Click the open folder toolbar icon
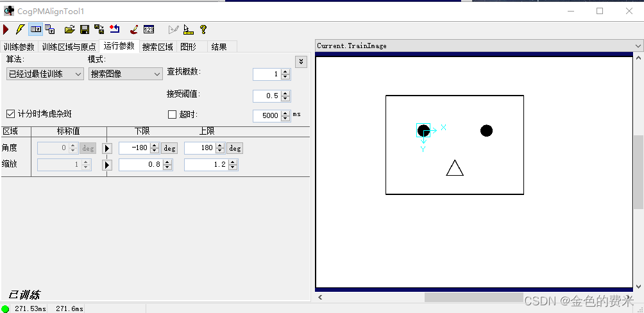The height and width of the screenshot is (313, 644). coord(70,30)
